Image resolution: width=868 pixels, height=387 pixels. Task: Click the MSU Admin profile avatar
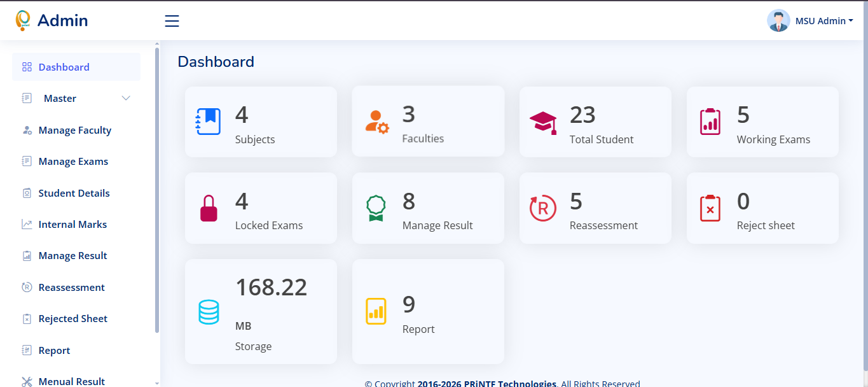778,20
